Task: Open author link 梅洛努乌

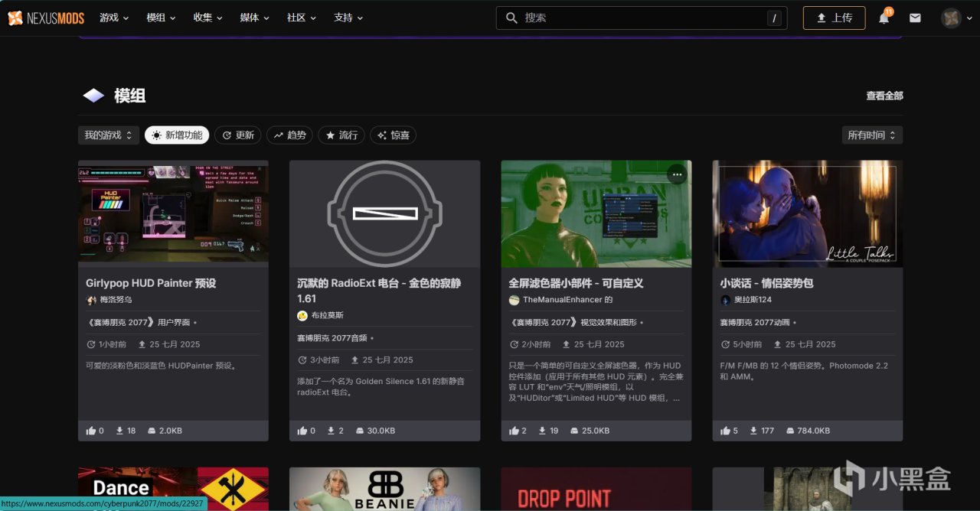Action: pos(116,301)
